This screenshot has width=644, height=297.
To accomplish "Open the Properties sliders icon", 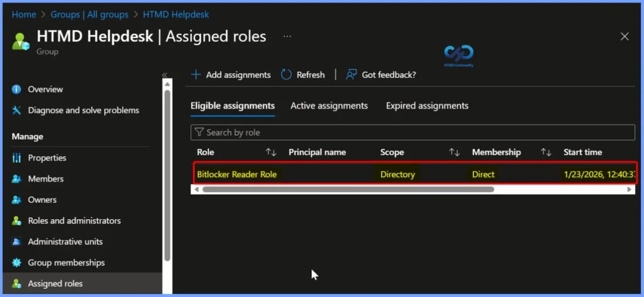I will 16,158.
